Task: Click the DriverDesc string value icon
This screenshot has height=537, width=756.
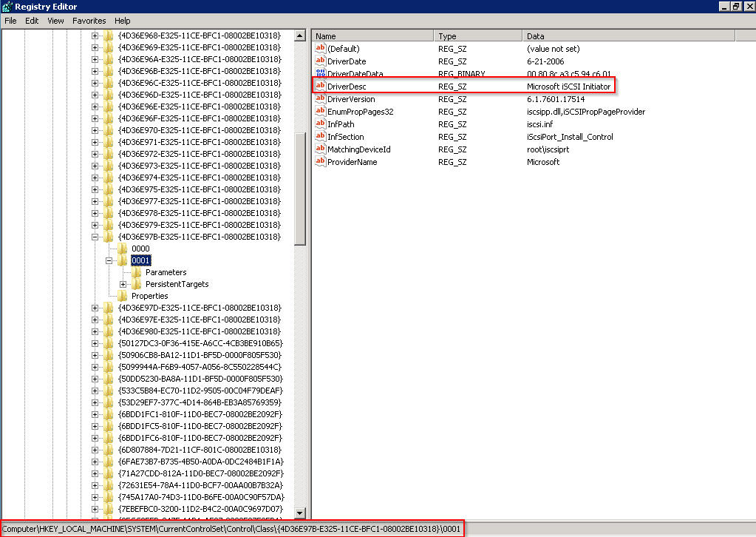Action: (x=321, y=87)
